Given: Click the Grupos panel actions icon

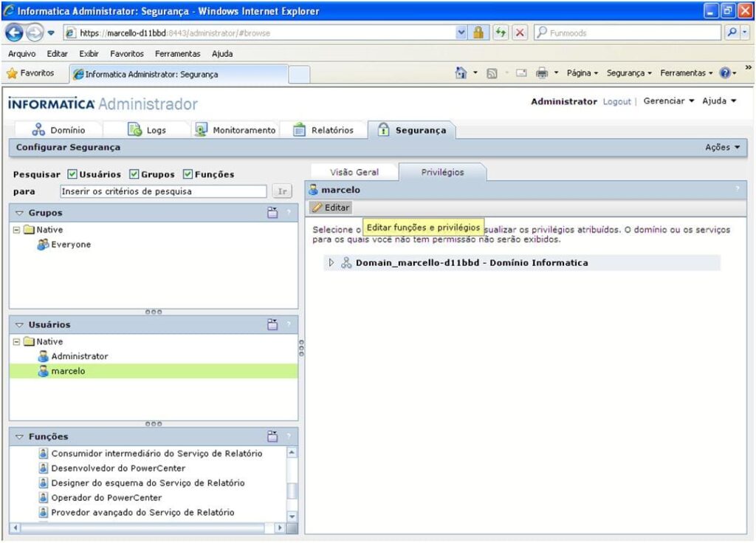Looking at the screenshot, I should pyautogui.click(x=272, y=212).
